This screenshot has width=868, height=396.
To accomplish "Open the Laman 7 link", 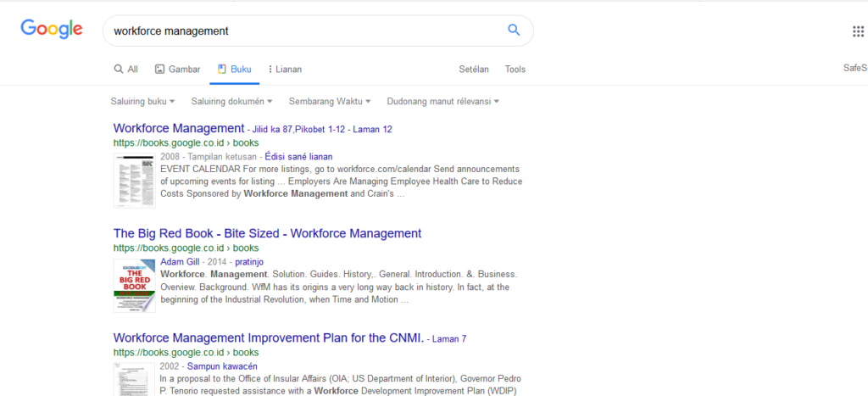I will point(449,339).
